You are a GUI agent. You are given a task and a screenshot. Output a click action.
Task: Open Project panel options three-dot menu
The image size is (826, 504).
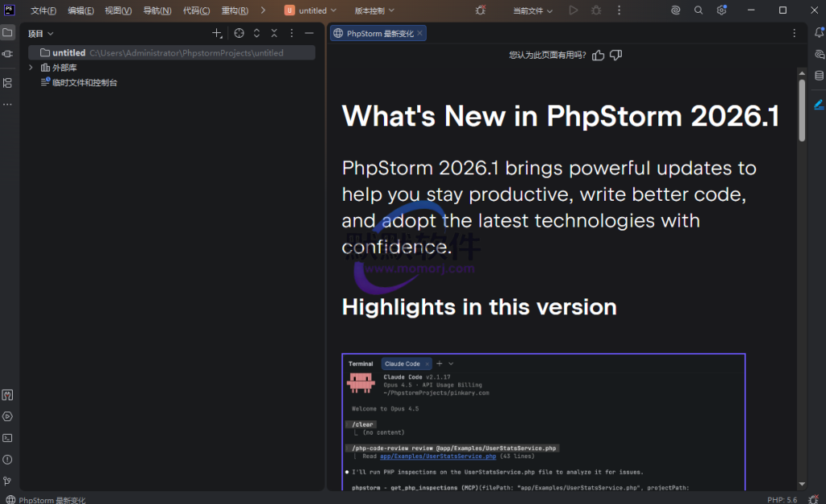tap(291, 33)
